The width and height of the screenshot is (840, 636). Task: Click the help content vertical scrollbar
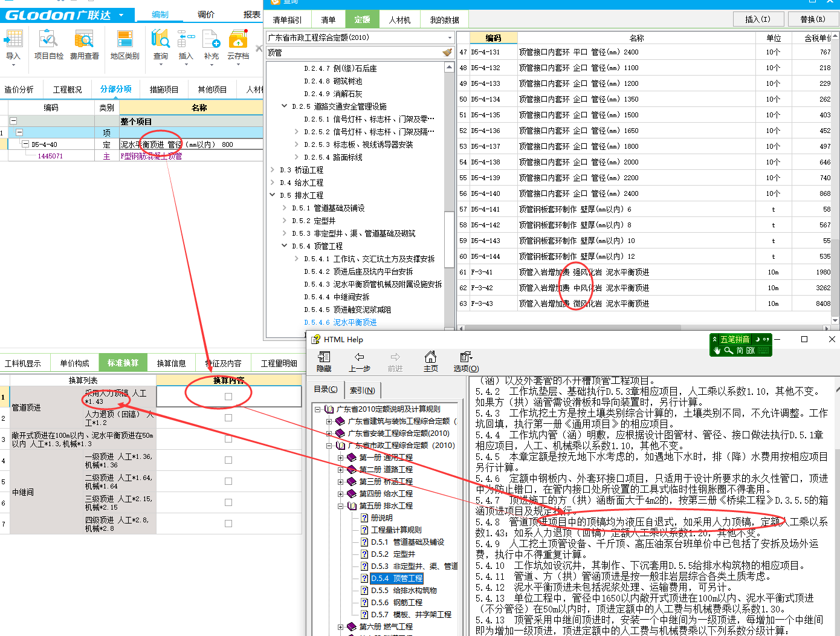click(x=836, y=507)
